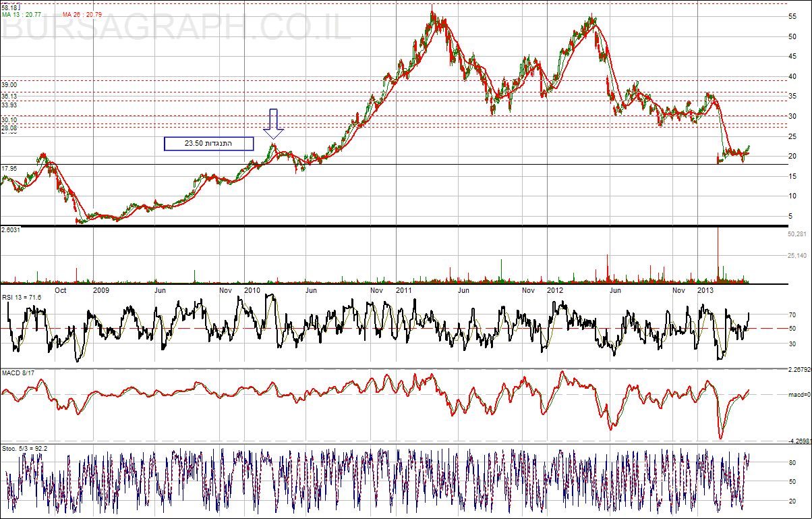Click the 17.95 horizontal support line label

pos(9,168)
